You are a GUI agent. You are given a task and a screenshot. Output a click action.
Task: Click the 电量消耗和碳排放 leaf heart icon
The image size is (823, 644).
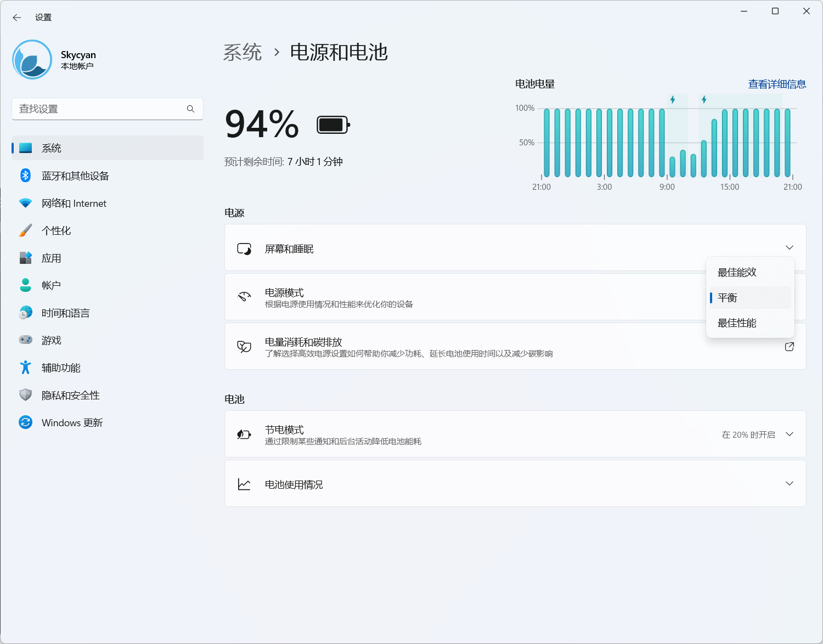244,347
